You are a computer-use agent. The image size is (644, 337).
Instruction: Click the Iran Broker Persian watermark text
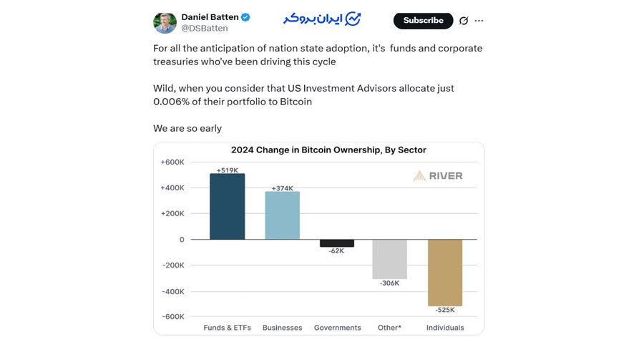tap(309, 19)
